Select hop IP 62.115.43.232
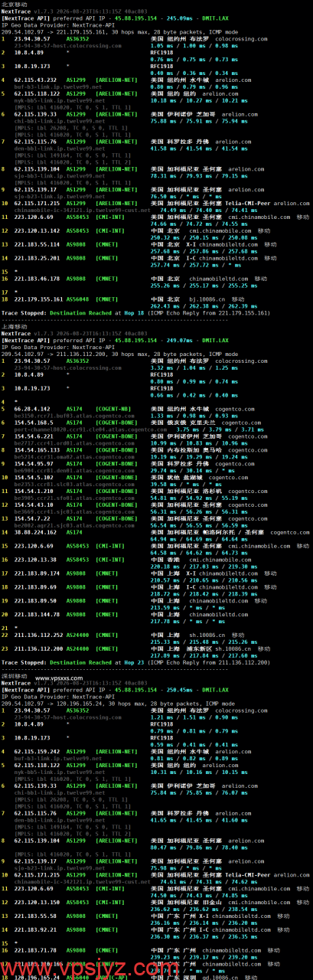Viewport: 313px width, 980px height. pyautogui.click(x=34, y=79)
